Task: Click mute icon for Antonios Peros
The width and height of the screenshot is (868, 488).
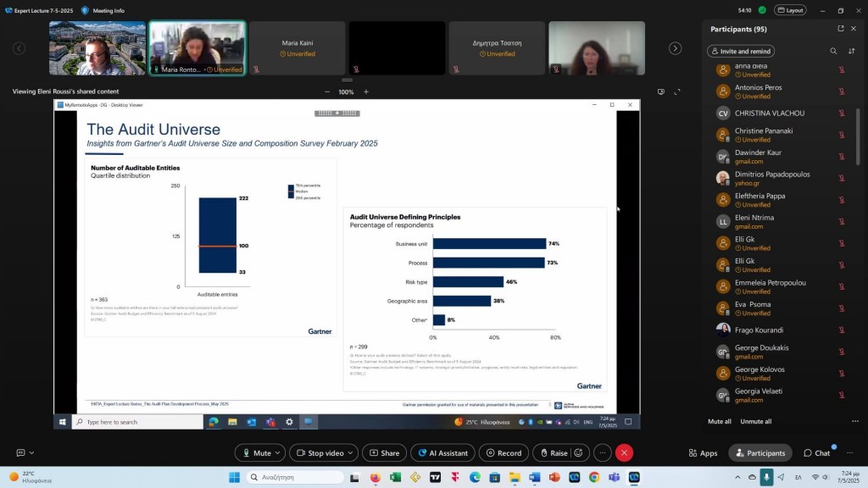Action: (842, 91)
